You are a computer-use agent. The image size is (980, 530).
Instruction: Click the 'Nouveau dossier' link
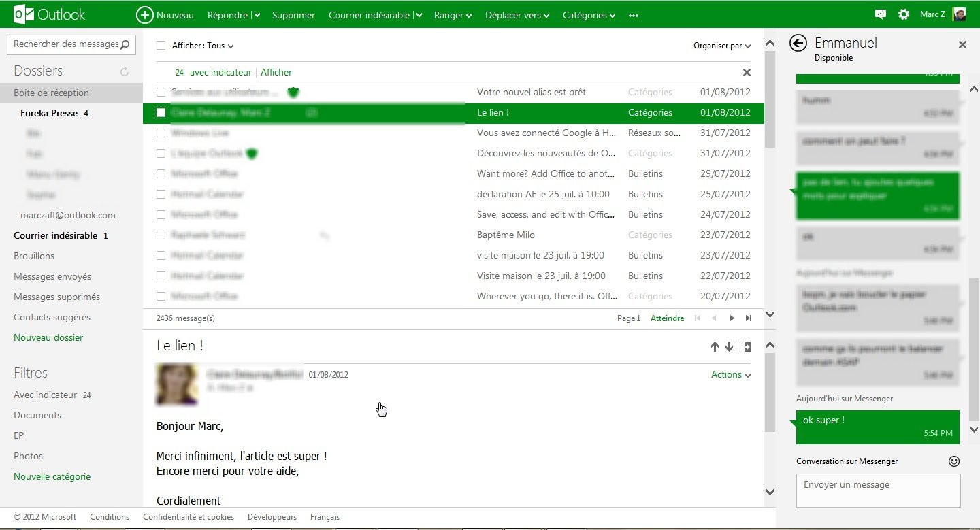48,337
